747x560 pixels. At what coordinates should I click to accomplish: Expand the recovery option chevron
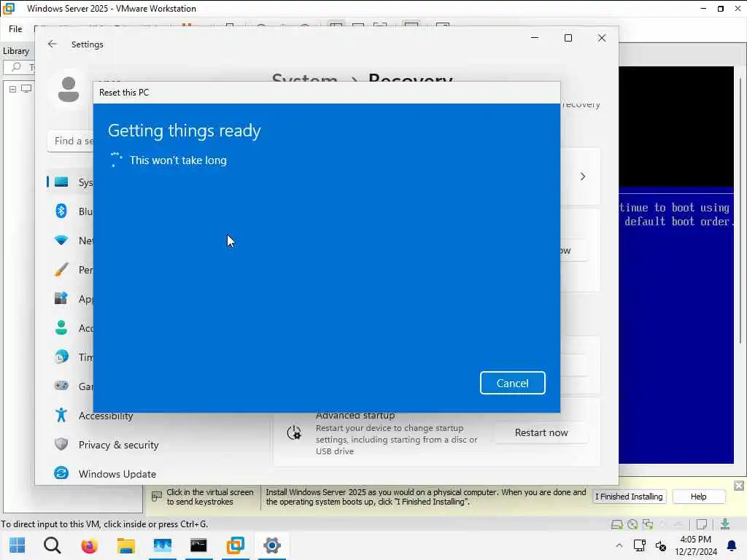click(x=583, y=176)
